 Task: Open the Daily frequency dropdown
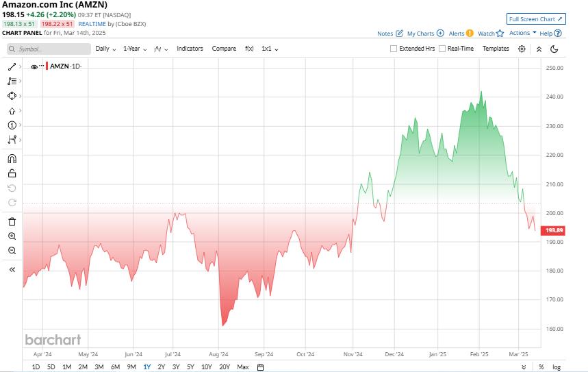pos(105,49)
